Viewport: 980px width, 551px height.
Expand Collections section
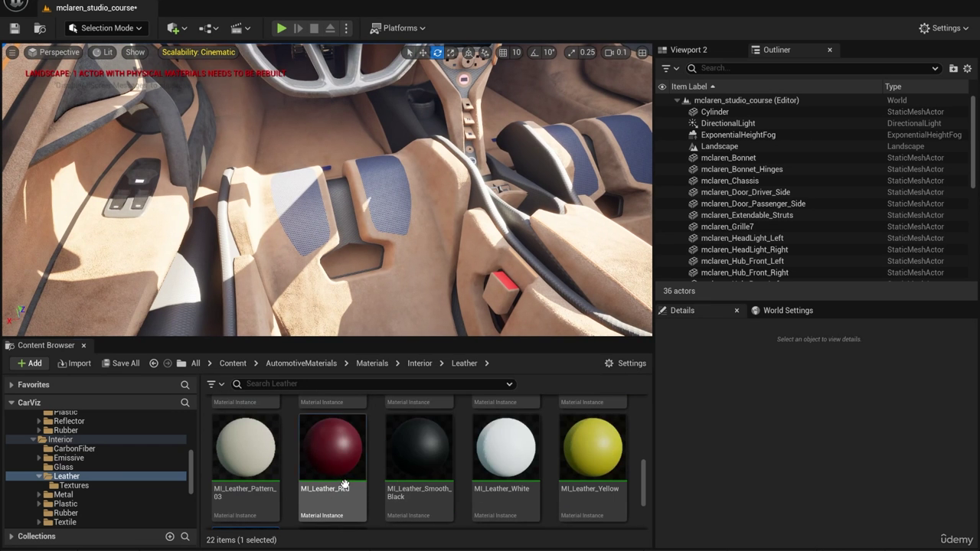pyautogui.click(x=11, y=536)
